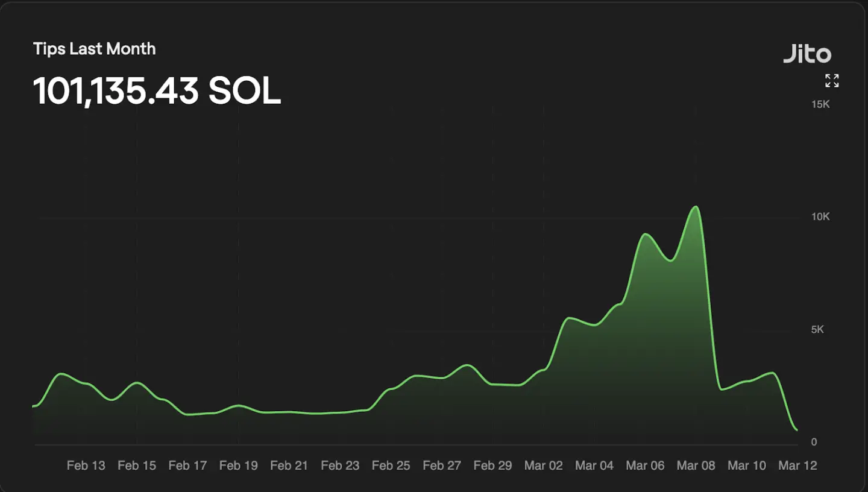Click the 10K y-axis label
This screenshot has height=492, width=868.
tap(820, 216)
